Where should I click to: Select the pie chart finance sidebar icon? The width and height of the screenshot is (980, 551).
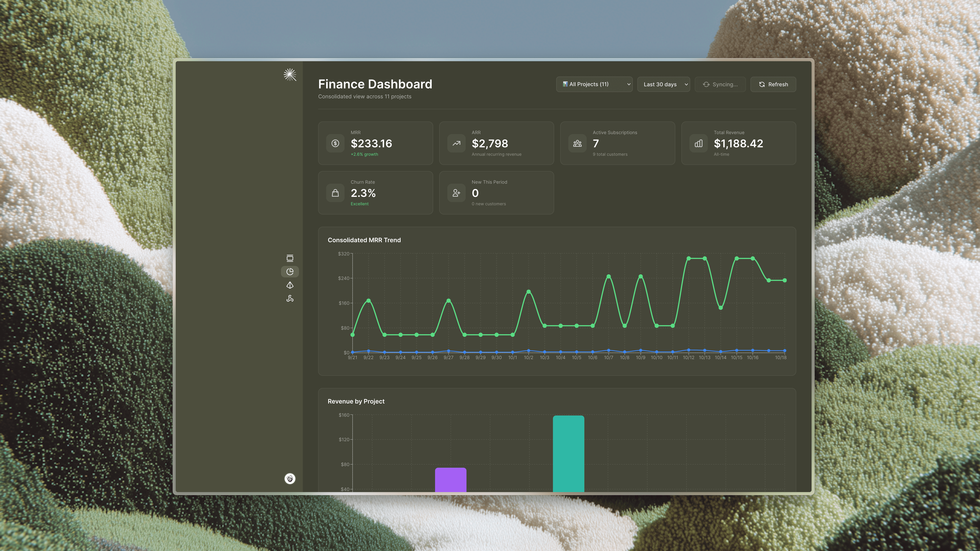coord(290,271)
